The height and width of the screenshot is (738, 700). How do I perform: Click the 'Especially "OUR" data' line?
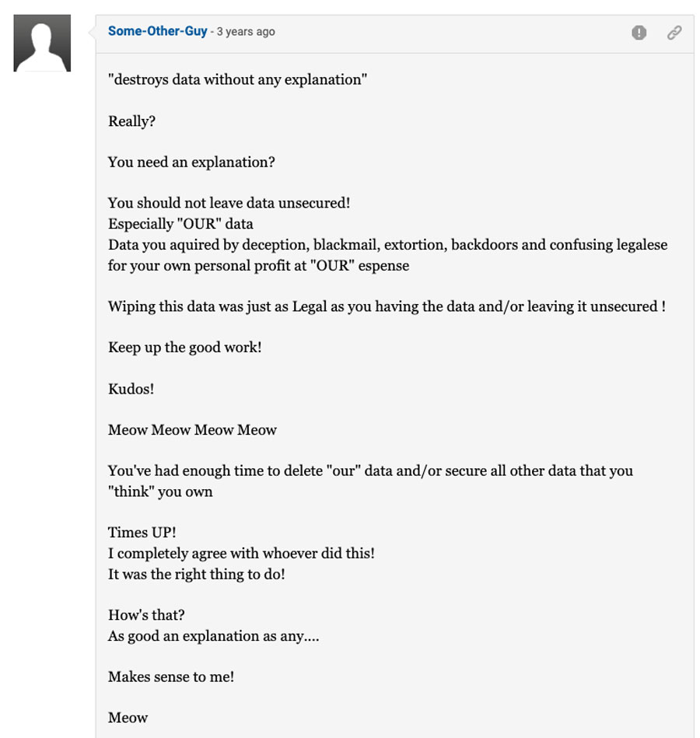coord(180,223)
